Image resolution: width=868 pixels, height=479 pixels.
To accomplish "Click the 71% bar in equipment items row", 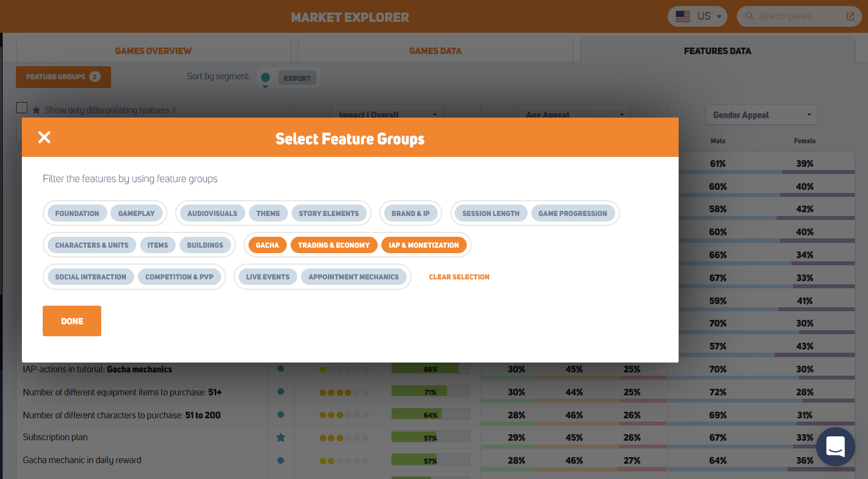I will (431, 392).
